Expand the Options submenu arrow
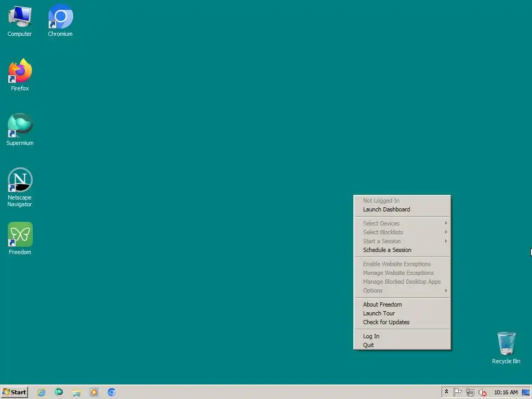The width and height of the screenshot is (532, 399). (x=446, y=290)
